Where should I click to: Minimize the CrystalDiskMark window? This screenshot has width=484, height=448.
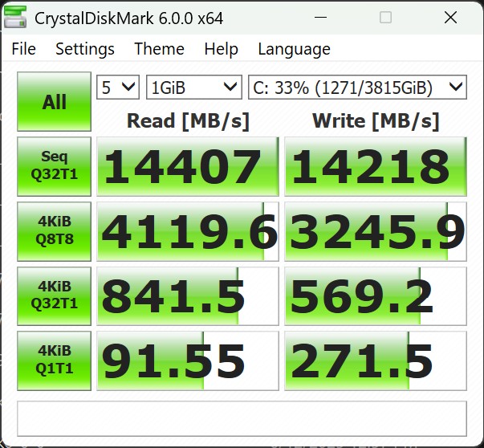(320, 18)
